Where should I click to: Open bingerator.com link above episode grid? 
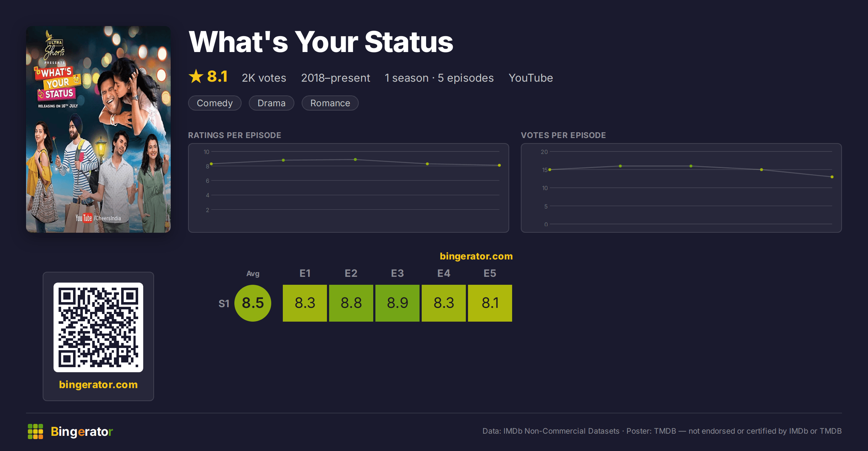(x=476, y=256)
